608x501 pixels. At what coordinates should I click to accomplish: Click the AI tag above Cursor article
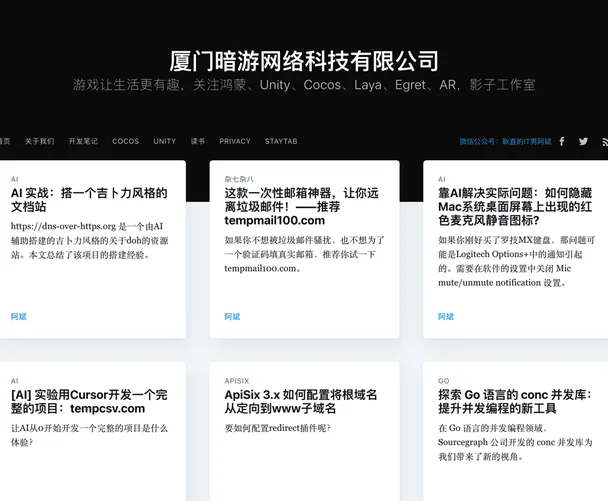(15, 381)
